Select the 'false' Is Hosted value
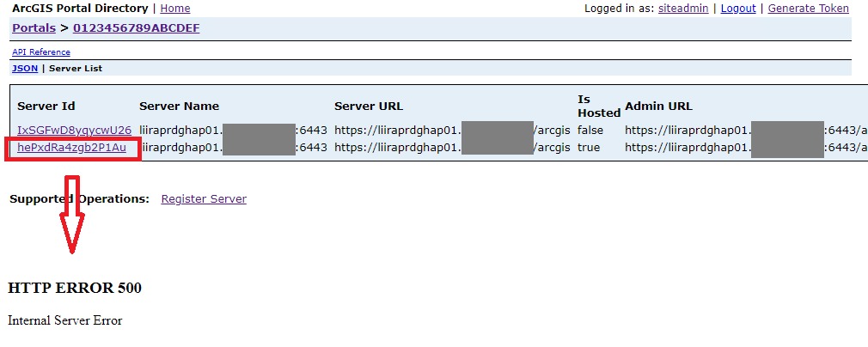868x347 pixels. point(590,131)
